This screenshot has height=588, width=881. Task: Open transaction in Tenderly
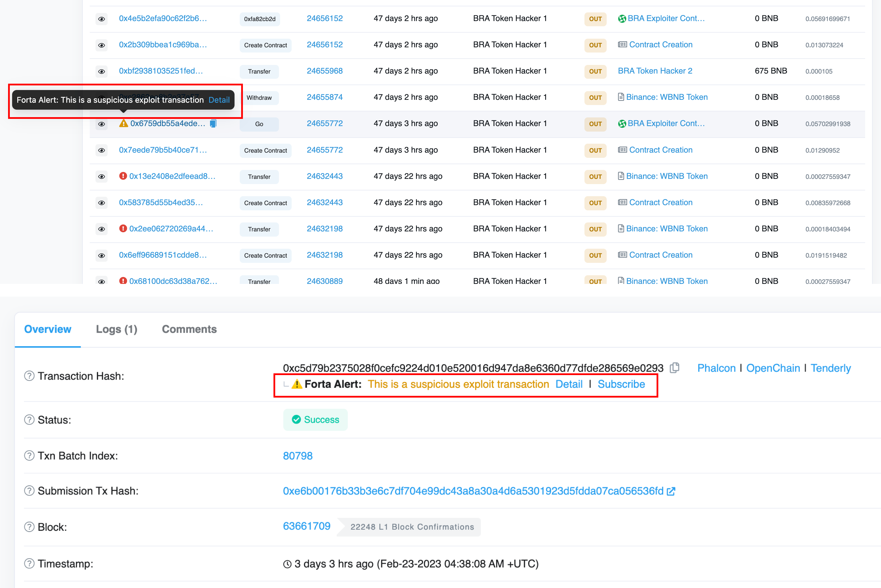click(831, 368)
